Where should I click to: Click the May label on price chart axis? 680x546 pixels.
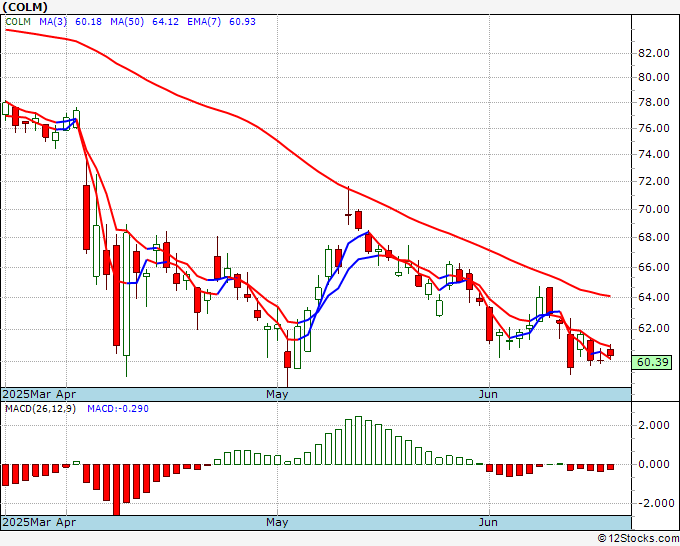277,394
